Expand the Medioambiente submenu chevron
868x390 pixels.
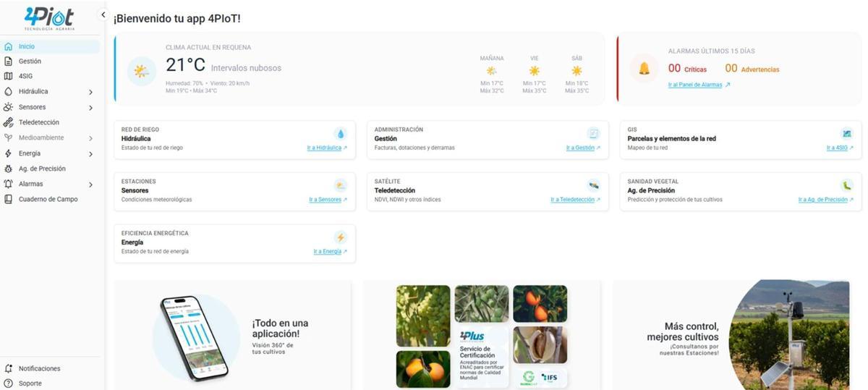[x=90, y=138]
